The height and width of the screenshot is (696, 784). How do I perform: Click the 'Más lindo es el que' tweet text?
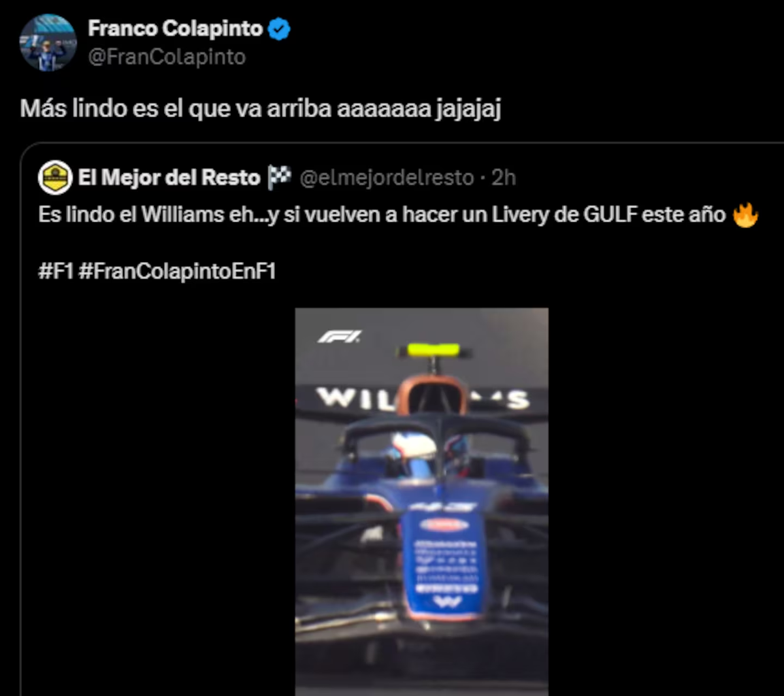[261, 108]
